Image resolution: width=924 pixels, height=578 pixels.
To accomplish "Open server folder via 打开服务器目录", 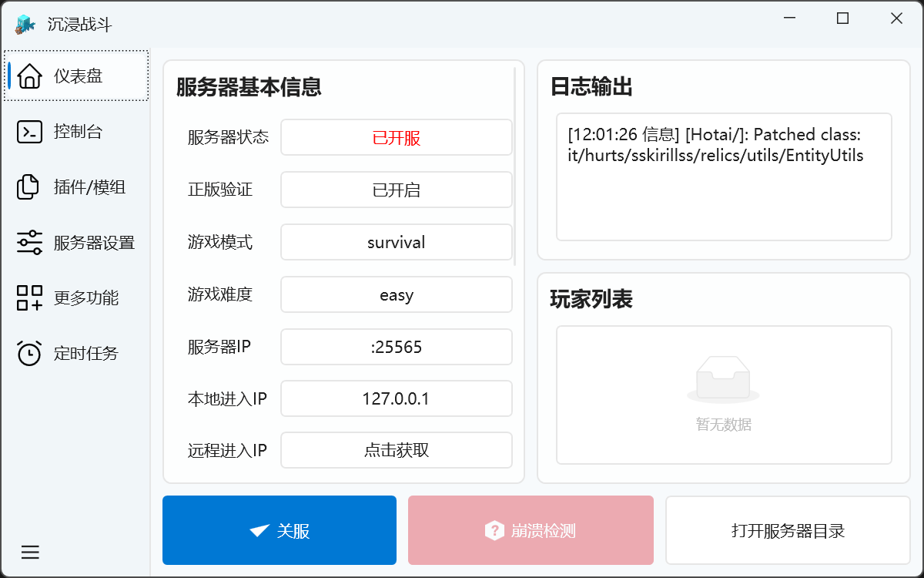I will [x=788, y=530].
